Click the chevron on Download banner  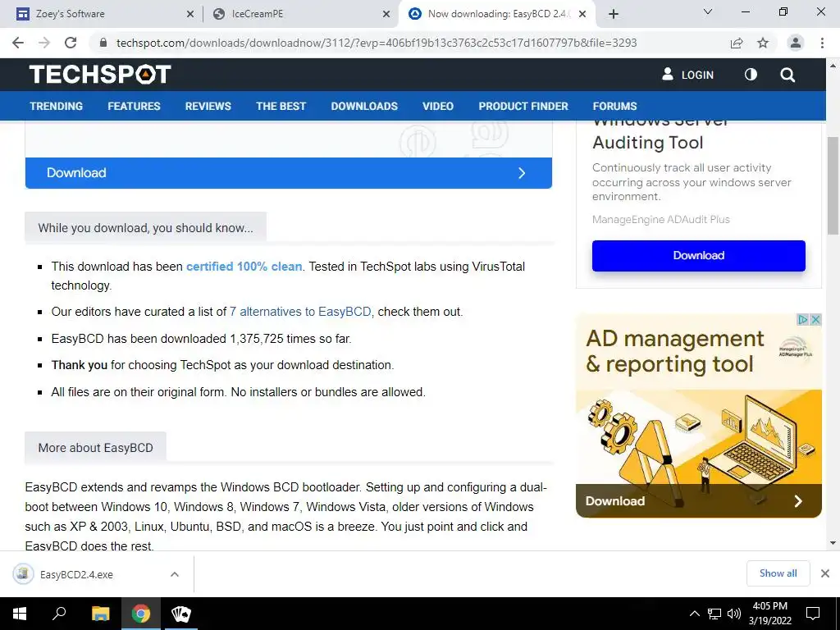click(522, 172)
